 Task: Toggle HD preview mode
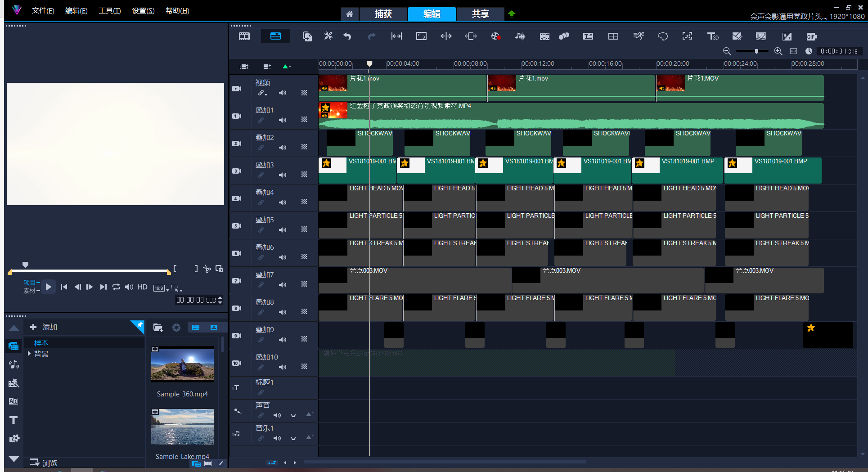pos(142,287)
